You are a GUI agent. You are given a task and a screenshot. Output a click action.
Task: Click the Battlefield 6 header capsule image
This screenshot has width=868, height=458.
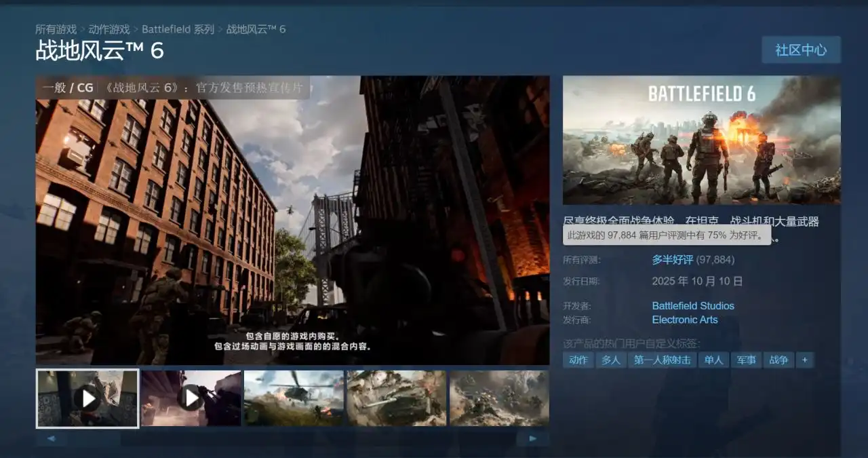(701, 140)
